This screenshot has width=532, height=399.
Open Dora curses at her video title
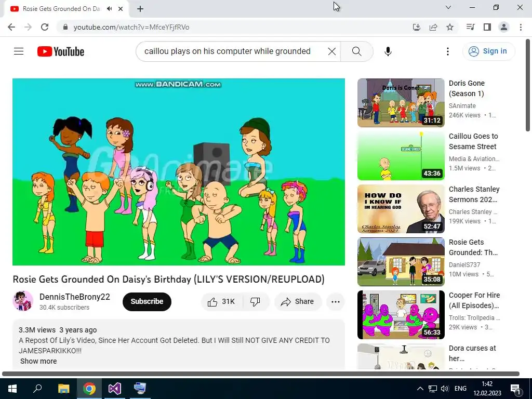472,353
